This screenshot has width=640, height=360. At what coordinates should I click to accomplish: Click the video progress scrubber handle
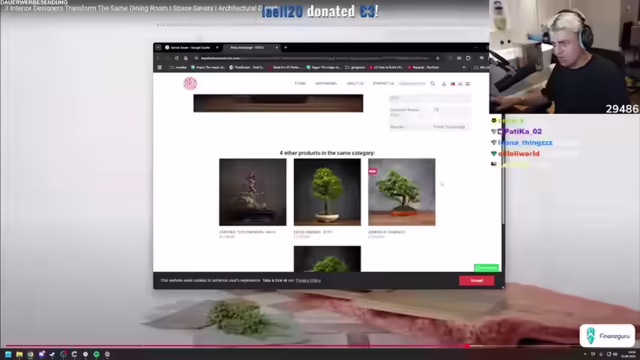pyautogui.click(x=467, y=346)
